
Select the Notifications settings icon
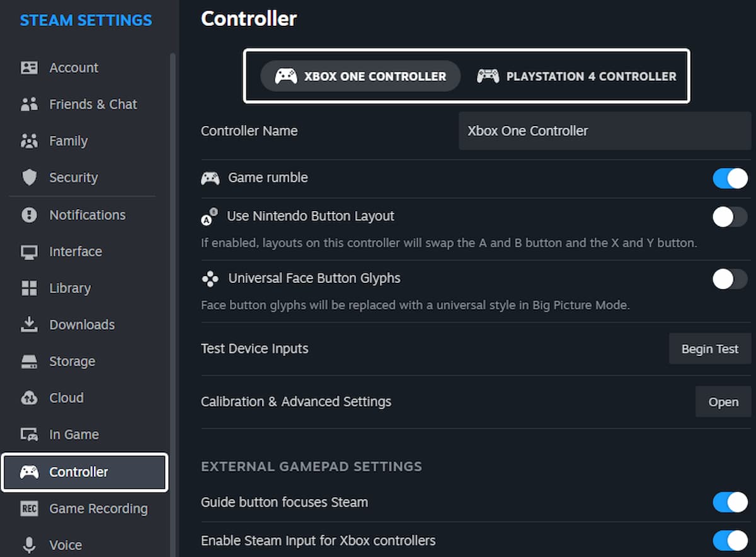[29, 214]
